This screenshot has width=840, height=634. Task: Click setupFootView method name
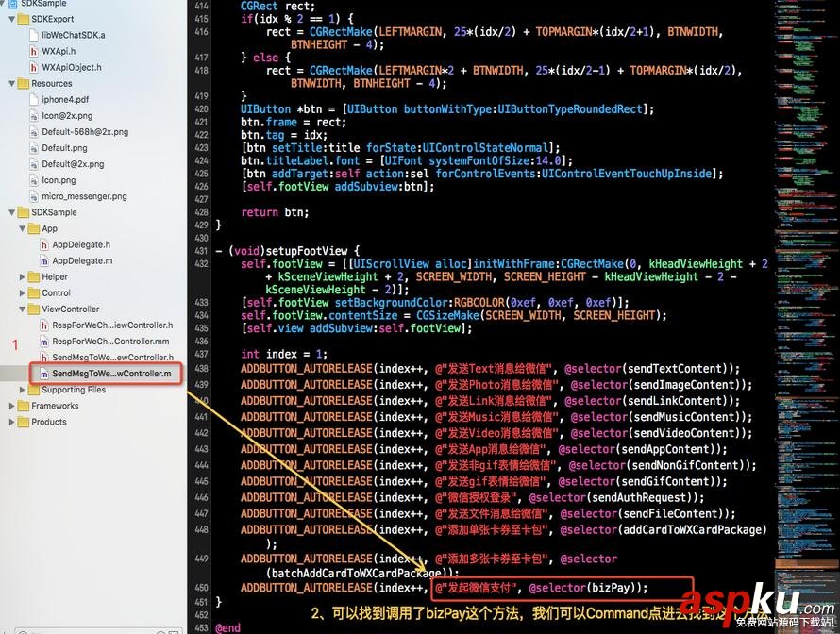pyautogui.click(x=307, y=251)
